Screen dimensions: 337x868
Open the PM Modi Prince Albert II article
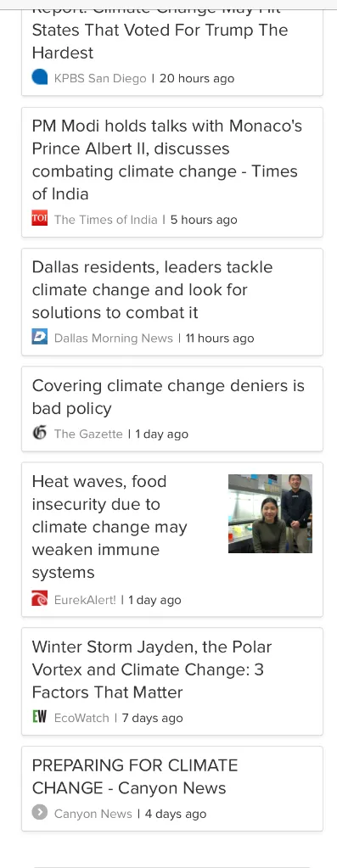(x=166, y=160)
